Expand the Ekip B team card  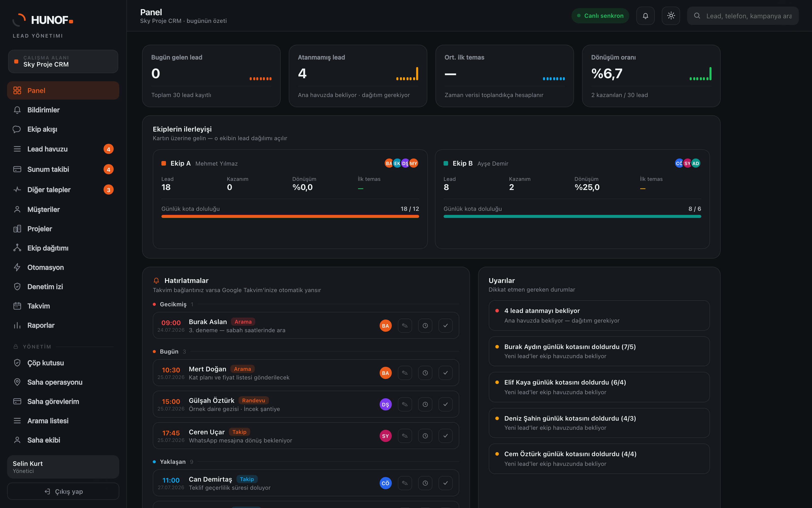(572, 199)
